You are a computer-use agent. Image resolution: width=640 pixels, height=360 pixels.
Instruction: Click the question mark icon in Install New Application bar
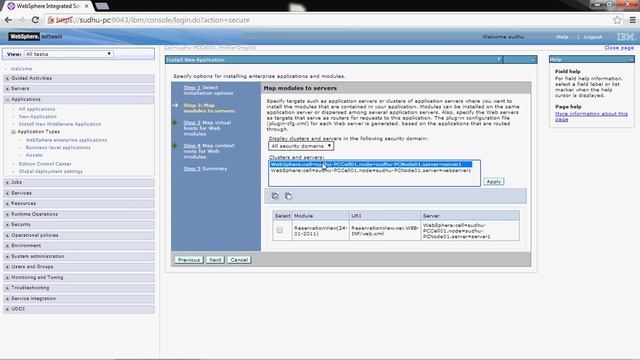coord(499,60)
